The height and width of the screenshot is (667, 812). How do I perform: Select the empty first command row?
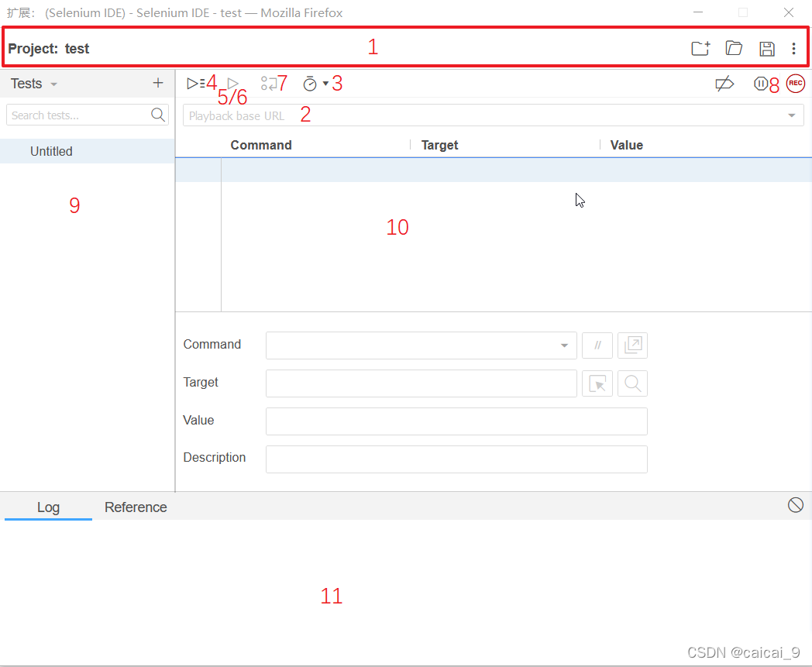(x=494, y=170)
